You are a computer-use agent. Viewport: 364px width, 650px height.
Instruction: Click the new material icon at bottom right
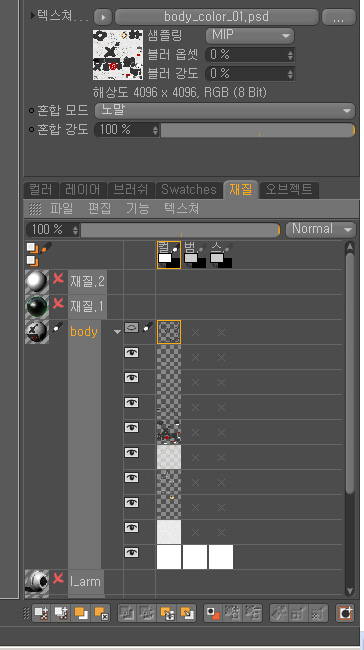coord(345,613)
